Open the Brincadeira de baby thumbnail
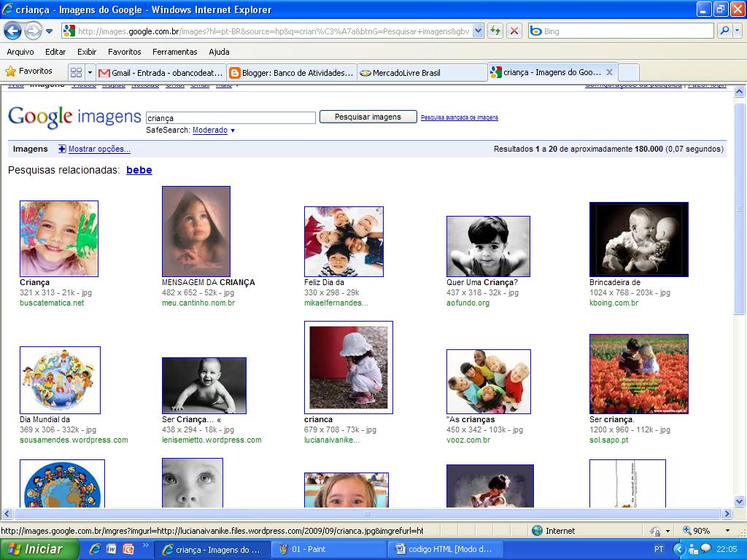 tap(639, 239)
